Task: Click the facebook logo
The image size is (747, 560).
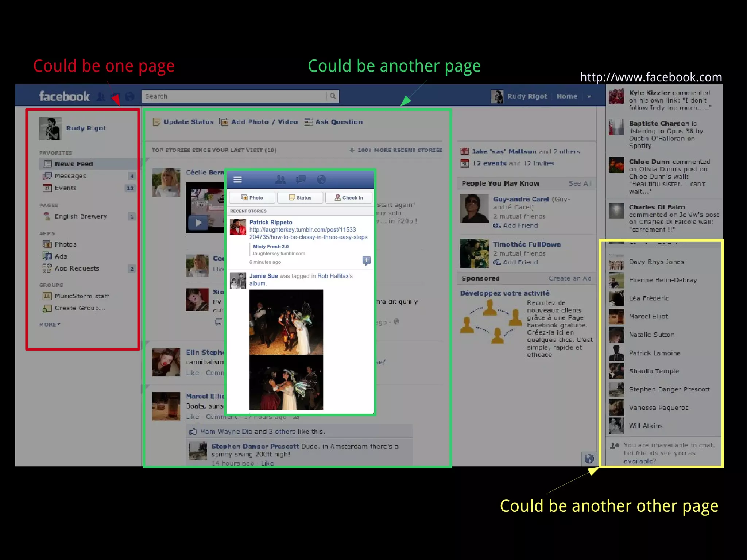Action: click(x=64, y=96)
